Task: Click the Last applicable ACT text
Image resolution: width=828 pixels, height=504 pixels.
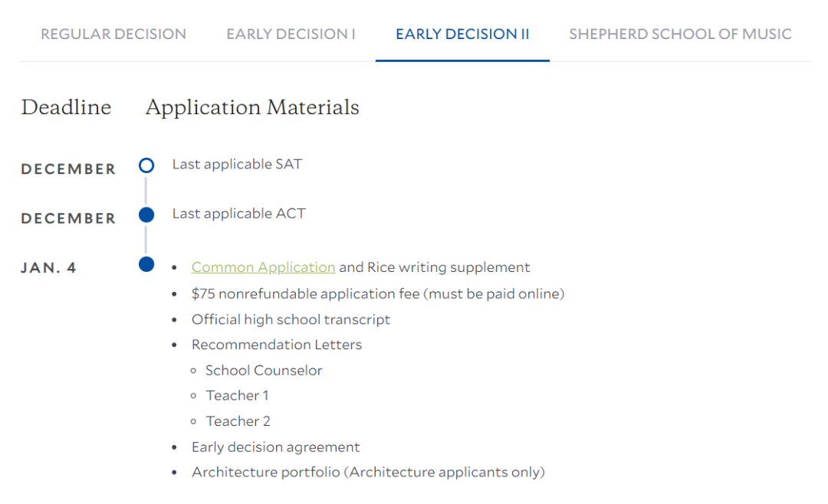Action: pyautogui.click(x=238, y=214)
